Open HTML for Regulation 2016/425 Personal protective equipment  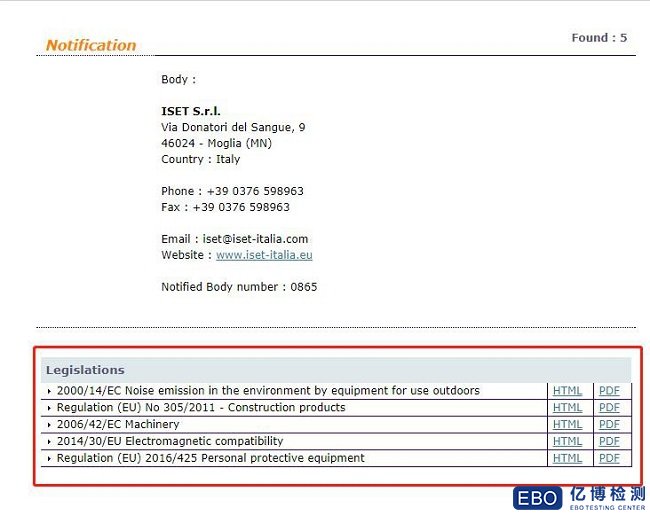pyautogui.click(x=567, y=459)
